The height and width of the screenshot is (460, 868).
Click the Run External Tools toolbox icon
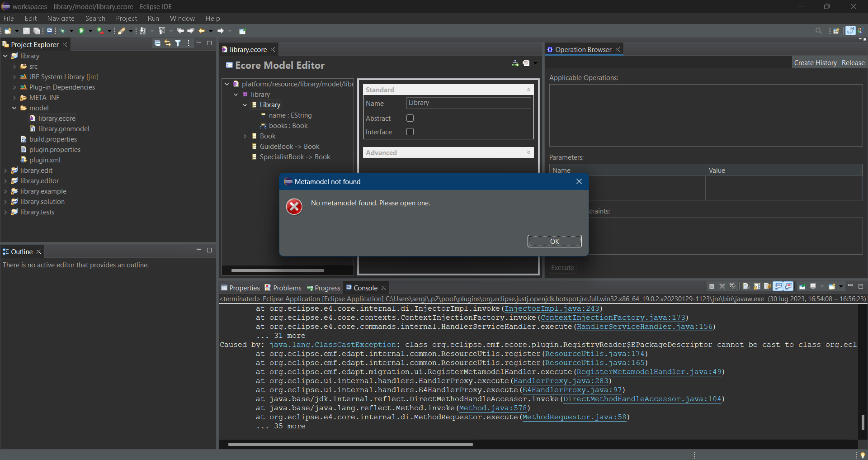pyautogui.click(x=100, y=31)
